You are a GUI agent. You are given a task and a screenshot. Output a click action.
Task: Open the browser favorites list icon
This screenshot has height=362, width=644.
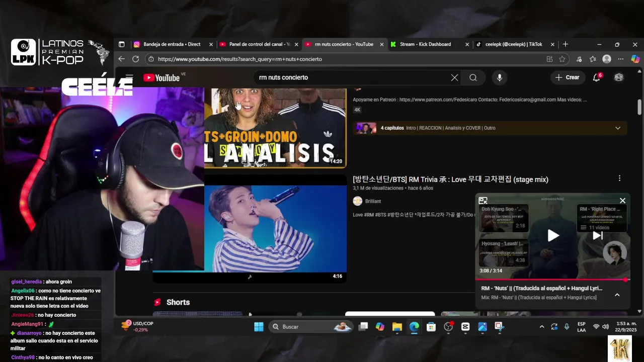pos(593,59)
